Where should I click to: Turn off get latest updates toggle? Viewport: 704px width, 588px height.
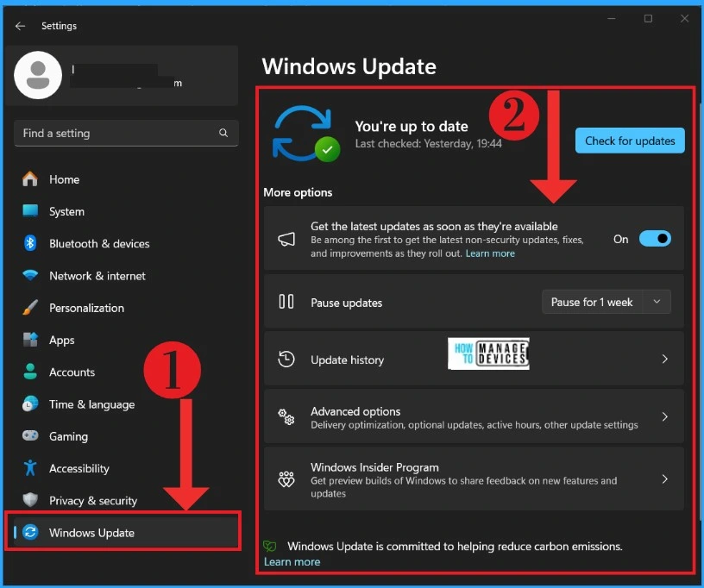[655, 239]
